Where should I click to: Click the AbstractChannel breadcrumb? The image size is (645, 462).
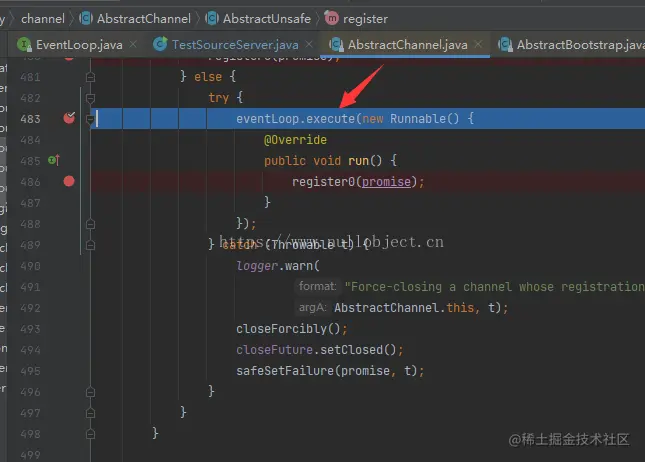[x=144, y=19]
